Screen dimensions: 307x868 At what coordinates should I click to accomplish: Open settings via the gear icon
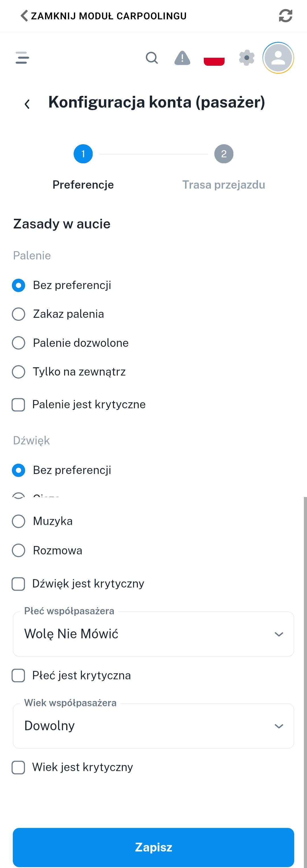point(247,58)
